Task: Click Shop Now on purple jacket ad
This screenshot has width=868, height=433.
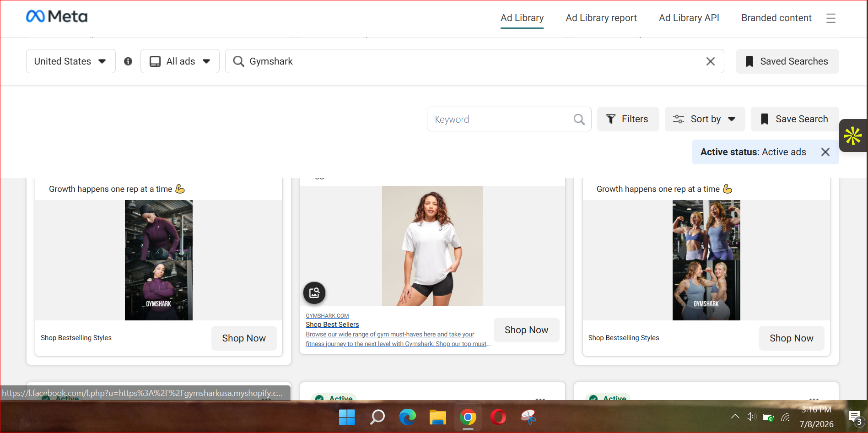Action: point(244,338)
